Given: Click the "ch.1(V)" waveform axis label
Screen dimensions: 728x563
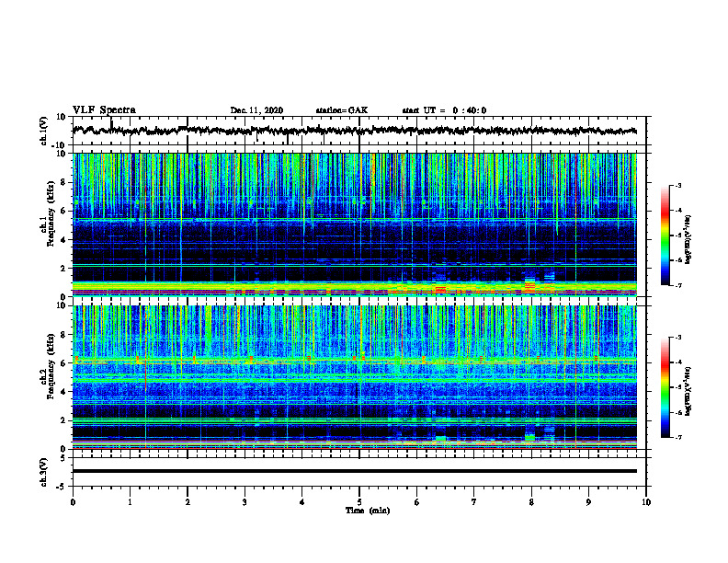Looking at the screenshot, I should click(x=44, y=131).
